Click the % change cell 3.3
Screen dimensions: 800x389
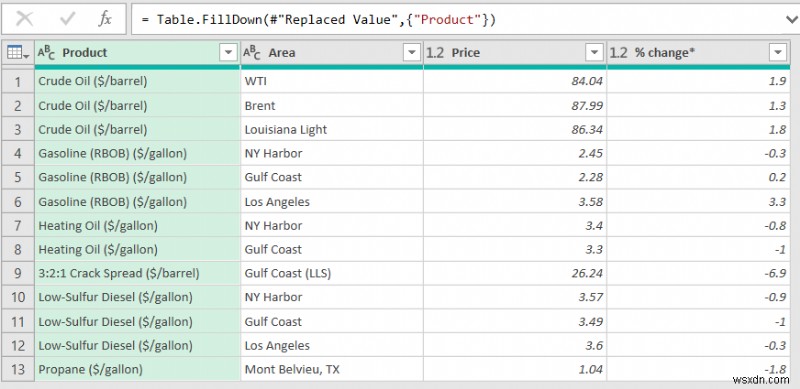pos(698,201)
